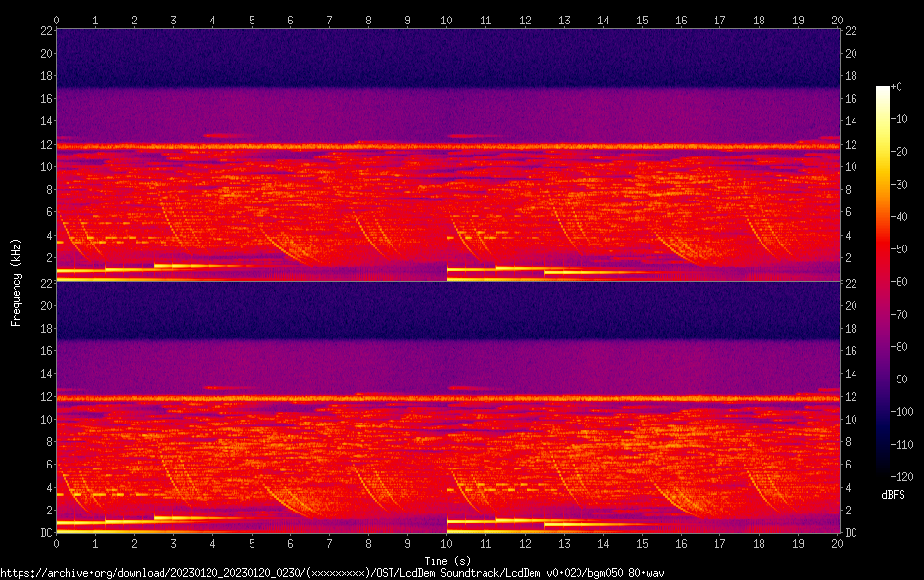This screenshot has width=924, height=580.
Task: Choose the 15-second tick on the top time axis
Action: click(x=642, y=20)
